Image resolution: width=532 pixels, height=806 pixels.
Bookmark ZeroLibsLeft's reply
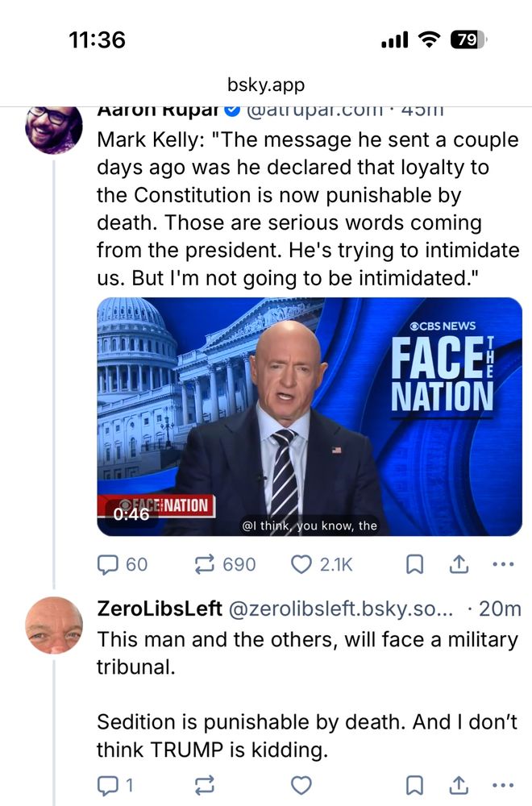(414, 784)
